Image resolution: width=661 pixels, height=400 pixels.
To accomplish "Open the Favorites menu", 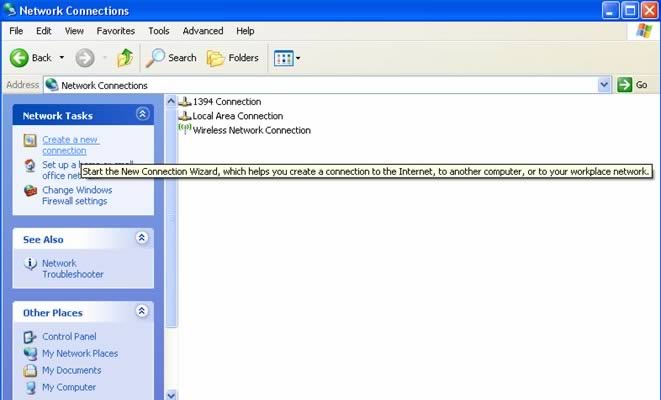I will pos(116,31).
